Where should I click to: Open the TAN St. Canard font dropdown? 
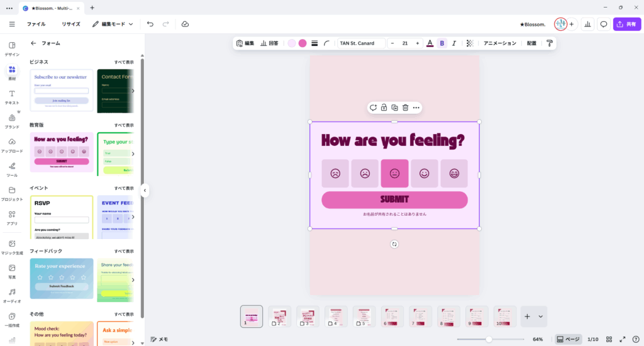point(361,43)
